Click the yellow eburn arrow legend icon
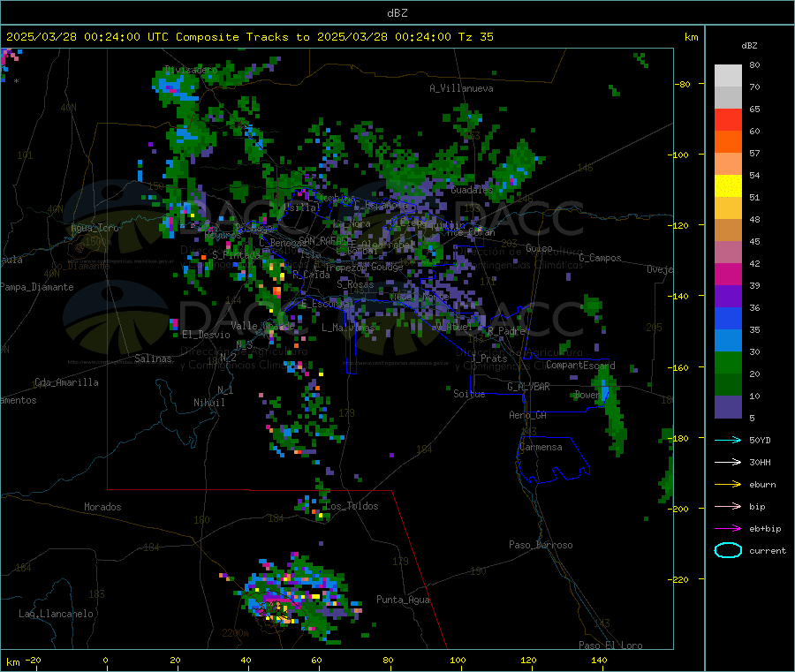 (x=728, y=485)
